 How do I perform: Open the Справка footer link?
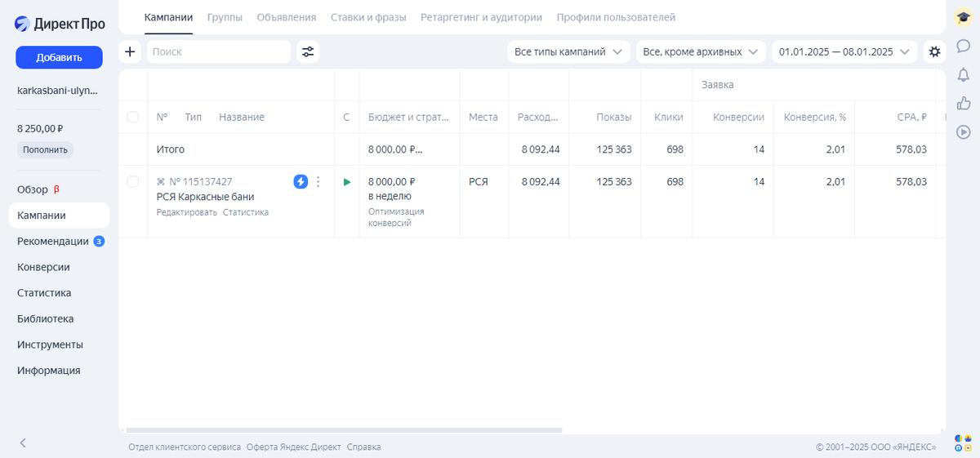pyautogui.click(x=363, y=447)
